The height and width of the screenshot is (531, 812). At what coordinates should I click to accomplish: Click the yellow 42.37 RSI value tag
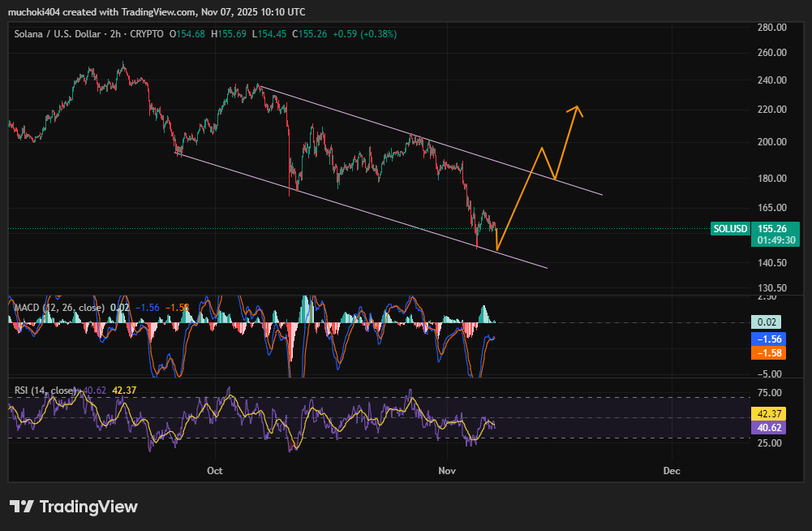click(770, 413)
